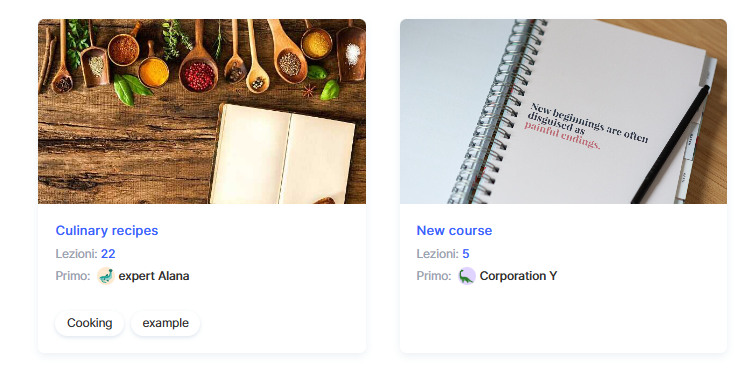
Task: Click expert Alana's dinosaur avatar icon
Action: [x=106, y=276]
